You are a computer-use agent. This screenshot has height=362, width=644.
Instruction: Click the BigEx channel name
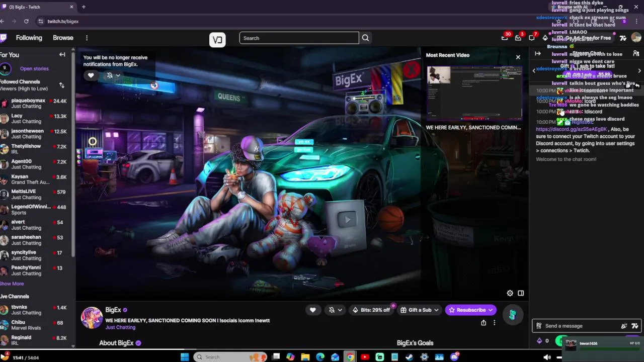[113, 310]
